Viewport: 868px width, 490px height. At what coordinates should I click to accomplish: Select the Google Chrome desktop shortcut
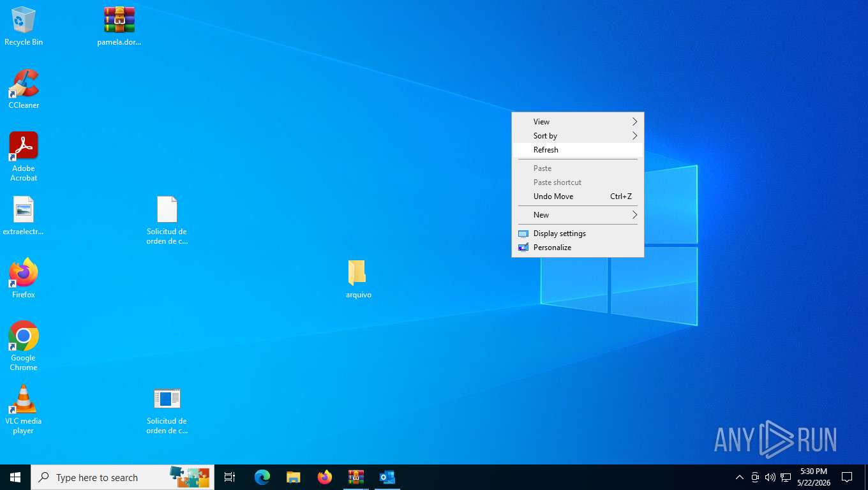(x=24, y=346)
